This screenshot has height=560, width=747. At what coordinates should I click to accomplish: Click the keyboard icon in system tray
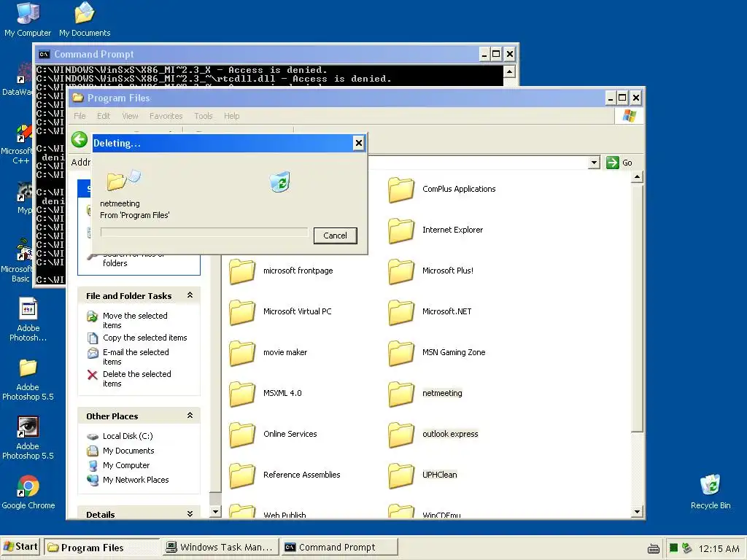click(654, 548)
